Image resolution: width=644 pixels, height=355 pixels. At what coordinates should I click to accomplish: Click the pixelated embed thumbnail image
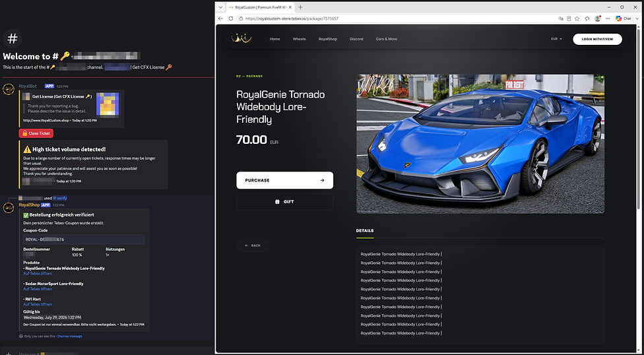pos(108,104)
